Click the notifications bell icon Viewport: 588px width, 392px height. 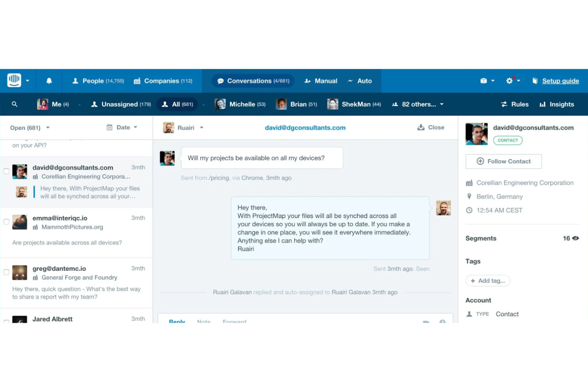(x=49, y=81)
